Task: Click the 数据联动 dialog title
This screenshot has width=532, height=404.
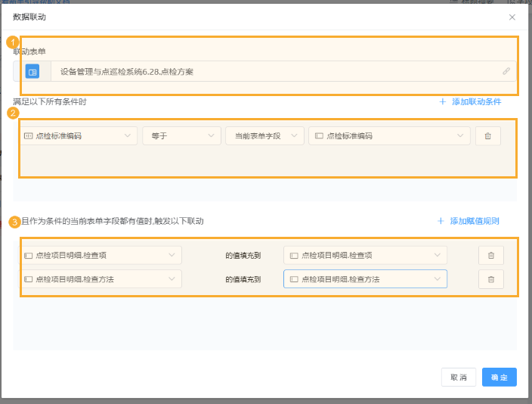Action: [29, 17]
